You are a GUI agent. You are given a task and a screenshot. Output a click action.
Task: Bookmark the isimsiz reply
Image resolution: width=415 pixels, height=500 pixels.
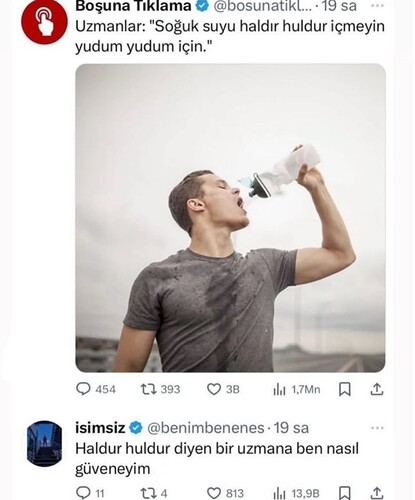[345, 493]
